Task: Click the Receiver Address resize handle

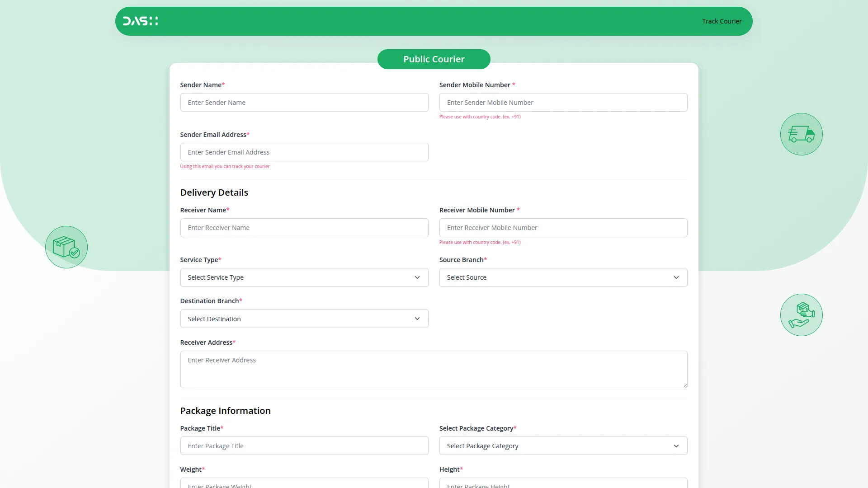Action: (685, 385)
